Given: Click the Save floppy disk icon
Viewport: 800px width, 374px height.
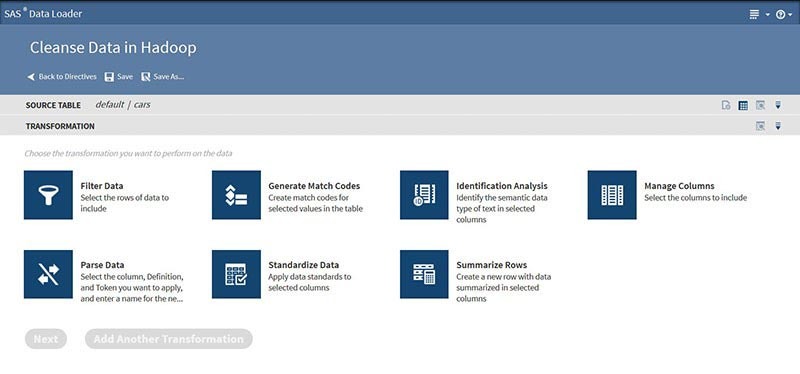Looking at the screenshot, I should click(x=109, y=77).
